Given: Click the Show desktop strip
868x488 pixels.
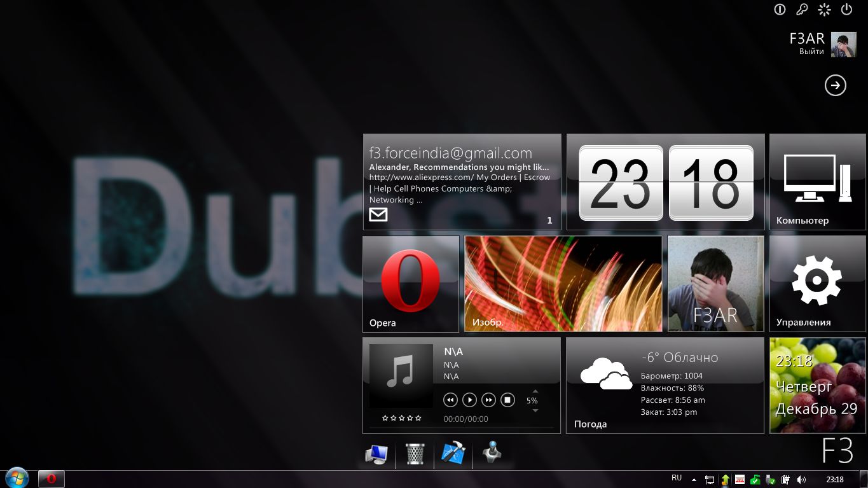Looking at the screenshot, I should (x=864, y=479).
